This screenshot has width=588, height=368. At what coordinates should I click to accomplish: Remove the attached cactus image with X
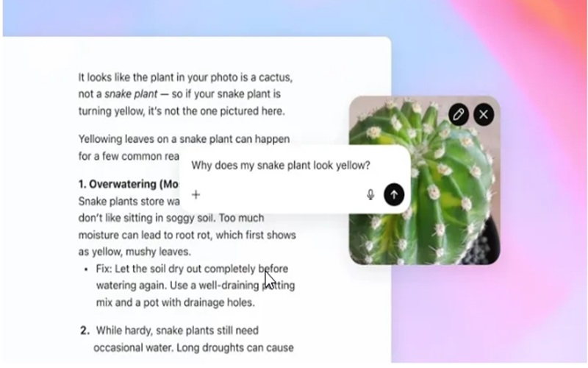484,115
